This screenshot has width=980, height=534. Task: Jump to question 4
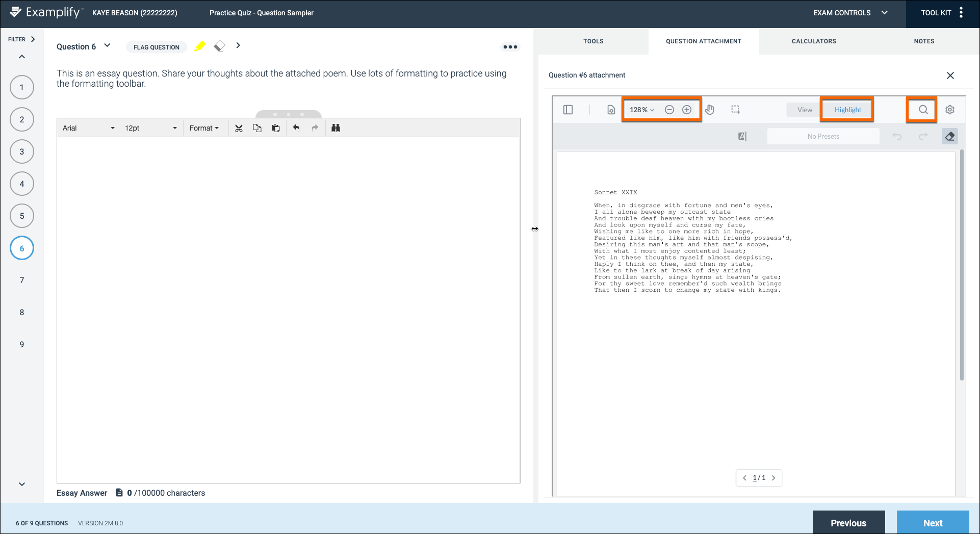click(22, 184)
